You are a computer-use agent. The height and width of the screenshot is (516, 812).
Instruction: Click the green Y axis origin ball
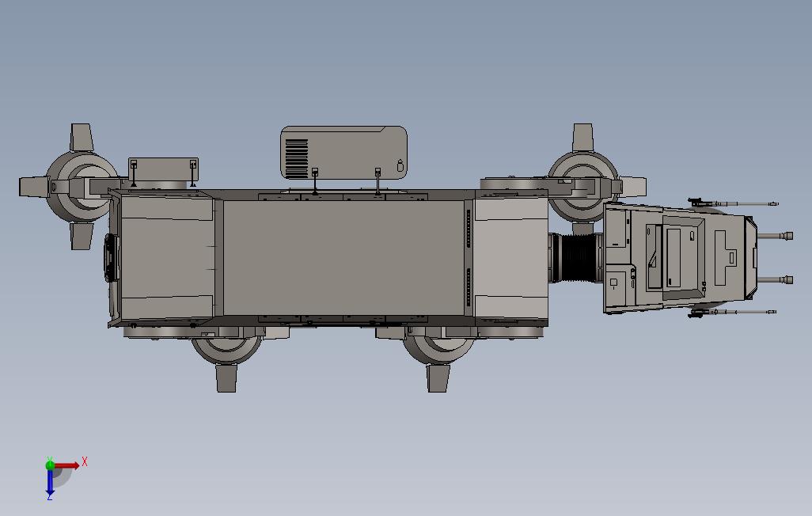50,465
